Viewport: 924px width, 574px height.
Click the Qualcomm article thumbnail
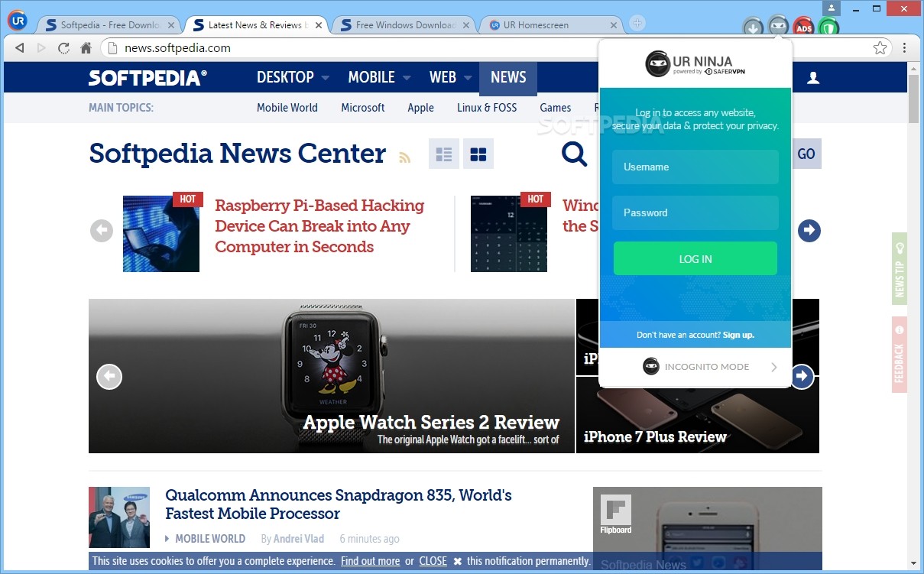pyautogui.click(x=119, y=517)
